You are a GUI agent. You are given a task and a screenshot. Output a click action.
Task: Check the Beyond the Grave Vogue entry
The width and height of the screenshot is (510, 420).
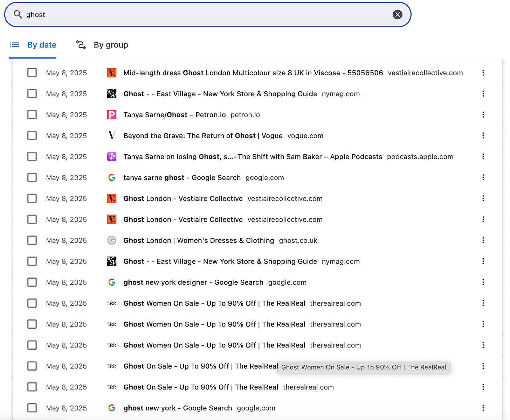(32, 136)
